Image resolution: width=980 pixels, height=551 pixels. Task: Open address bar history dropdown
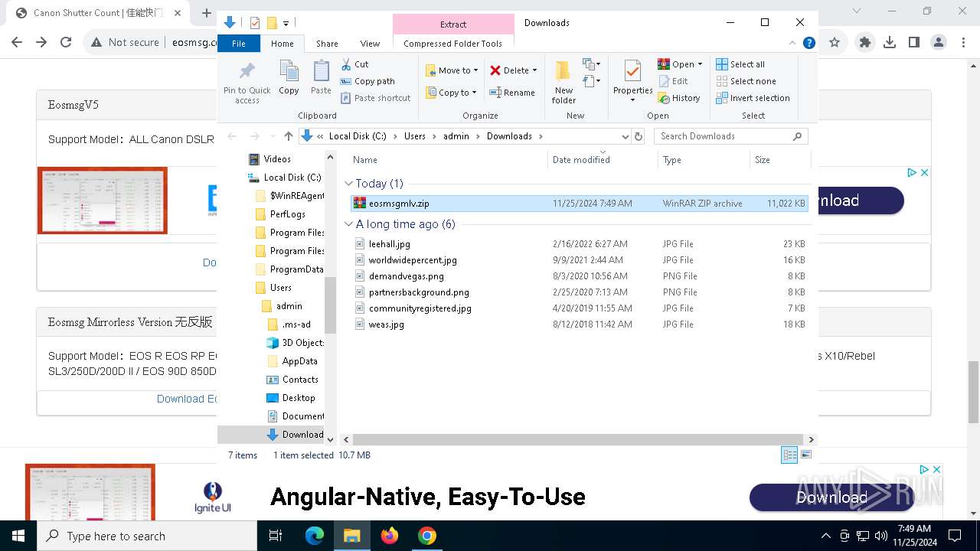pyautogui.click(x=626, y=136)
